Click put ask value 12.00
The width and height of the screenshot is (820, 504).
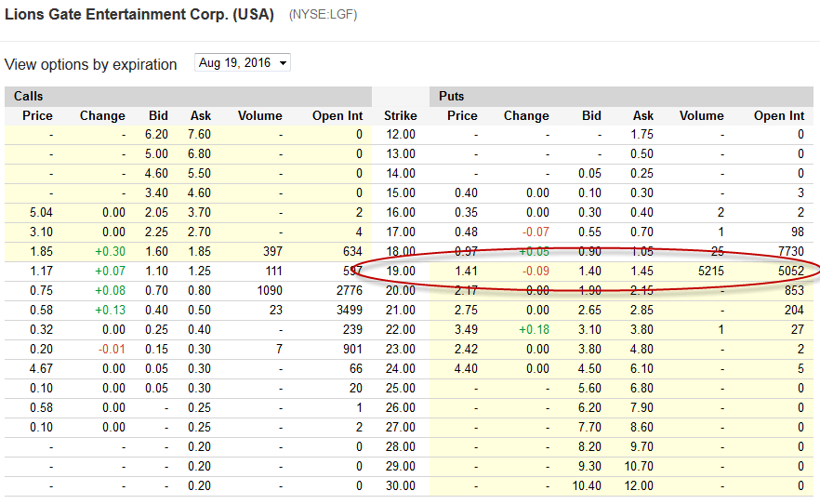point(639,485)
